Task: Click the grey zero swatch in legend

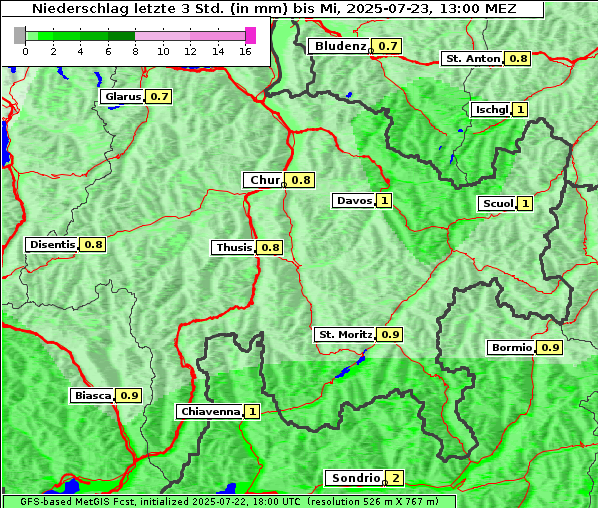Action: (x=19, y=35)
